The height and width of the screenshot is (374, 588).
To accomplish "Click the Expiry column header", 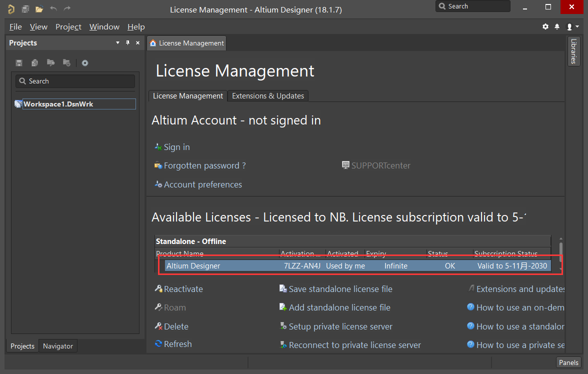I will 395,253.
